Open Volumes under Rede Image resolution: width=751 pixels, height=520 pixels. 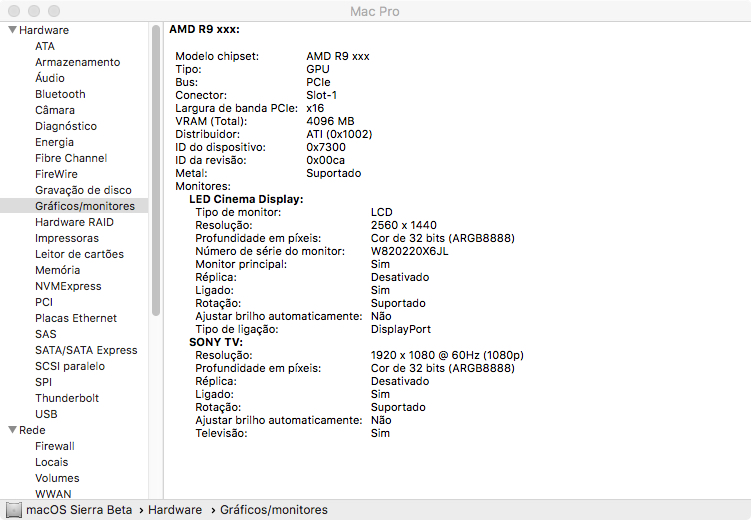(x=57, y=478)
